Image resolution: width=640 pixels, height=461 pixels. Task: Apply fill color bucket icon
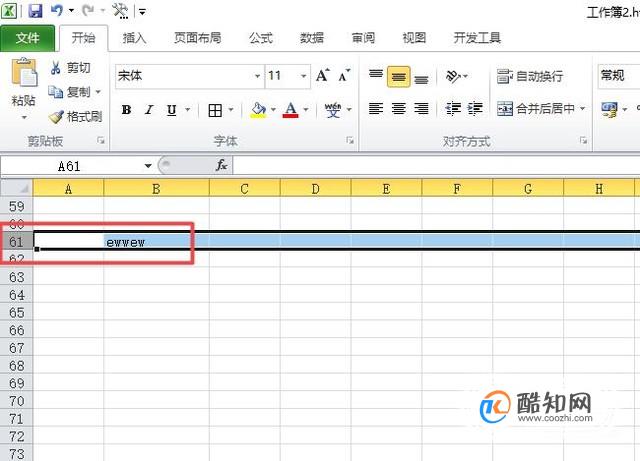point(258,109)
